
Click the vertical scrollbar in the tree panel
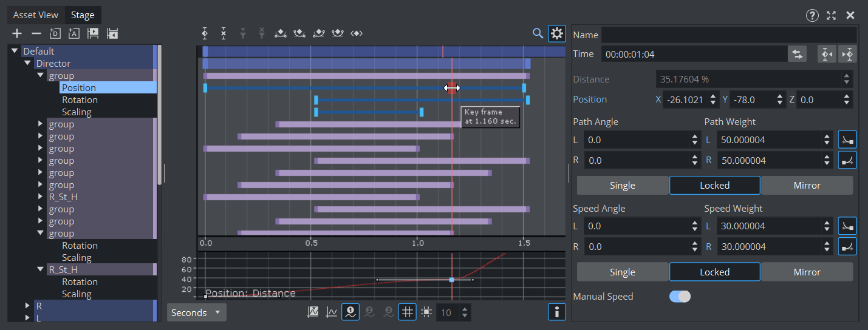point(160,115)
